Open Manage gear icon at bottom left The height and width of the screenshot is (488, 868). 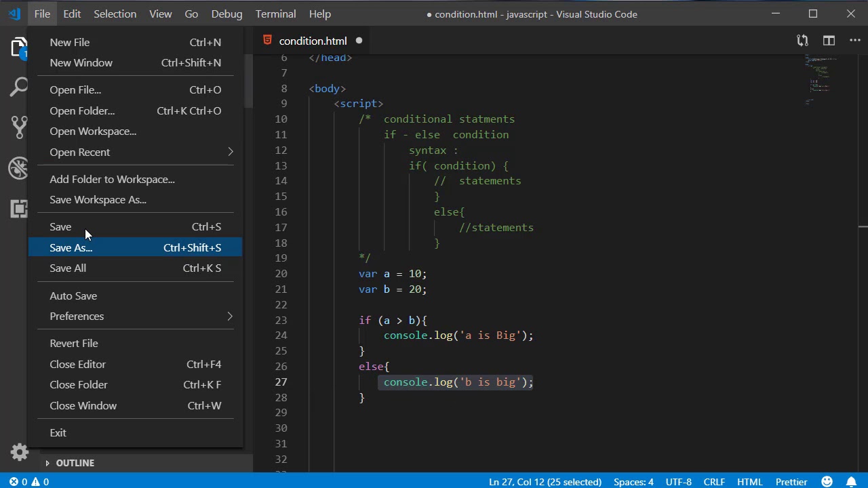point(19,452)
